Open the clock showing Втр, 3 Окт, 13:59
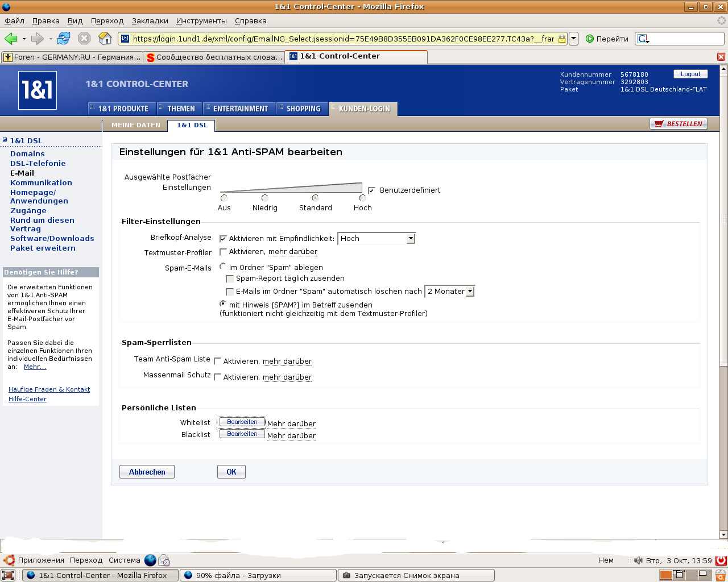728x582 pixels. click(679, 560)
